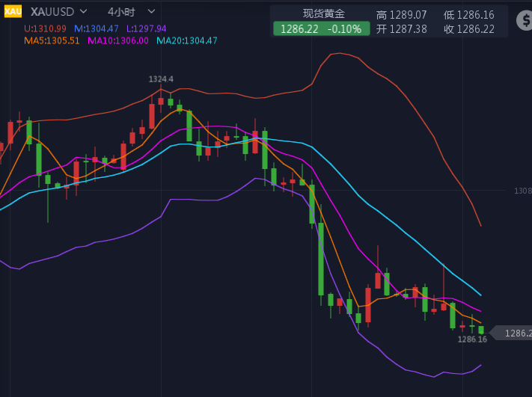Click the 现货黄金 title label
The image size is (532, 397).
[x=324, y=13]
